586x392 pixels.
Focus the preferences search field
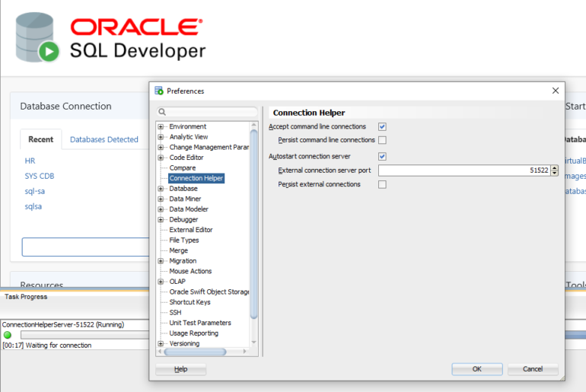coord(208,112)
